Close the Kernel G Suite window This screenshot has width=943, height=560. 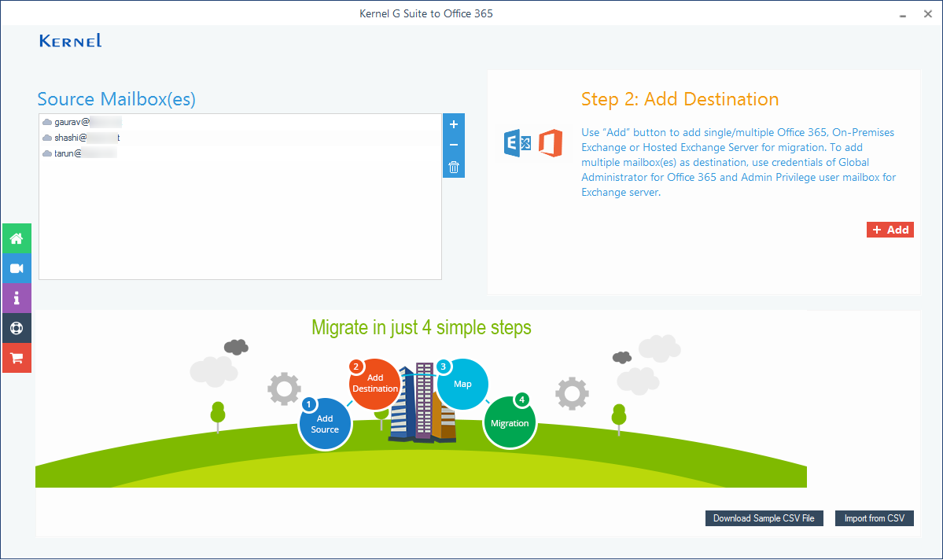(x=928, y=14)
